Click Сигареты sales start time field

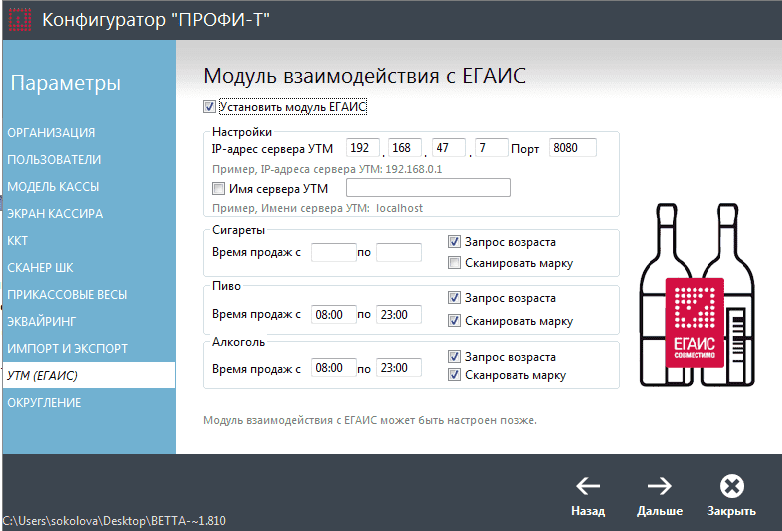(334, 252)
